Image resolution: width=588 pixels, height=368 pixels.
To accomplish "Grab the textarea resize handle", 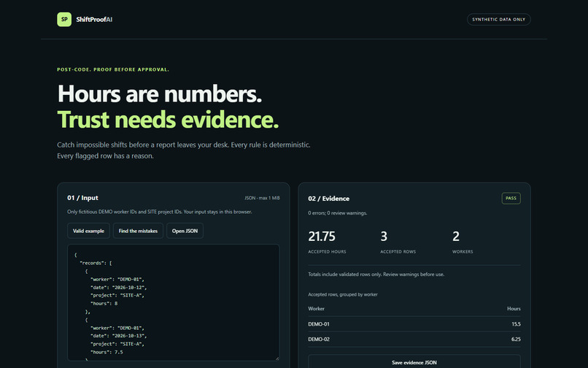I will [277, 359].
